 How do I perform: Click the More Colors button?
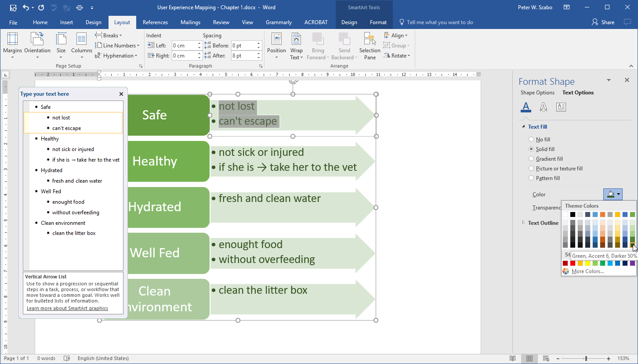point(587,271)
